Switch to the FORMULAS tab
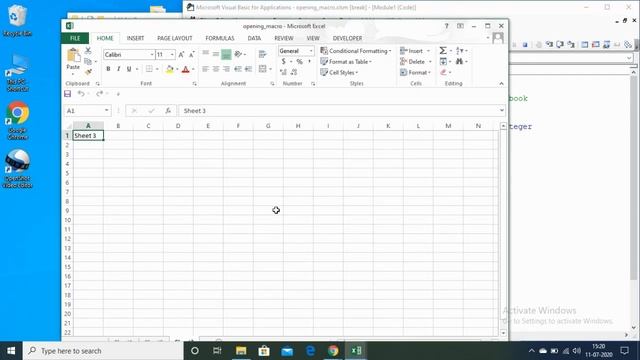This screenshot has height=360, width=640. 220,38
